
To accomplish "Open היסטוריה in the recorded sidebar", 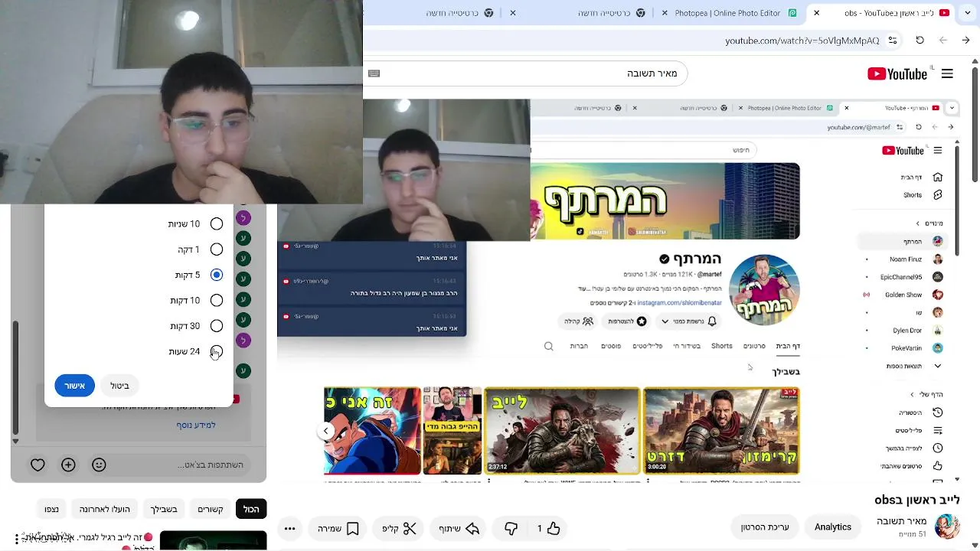I will (x=920, y=412).
